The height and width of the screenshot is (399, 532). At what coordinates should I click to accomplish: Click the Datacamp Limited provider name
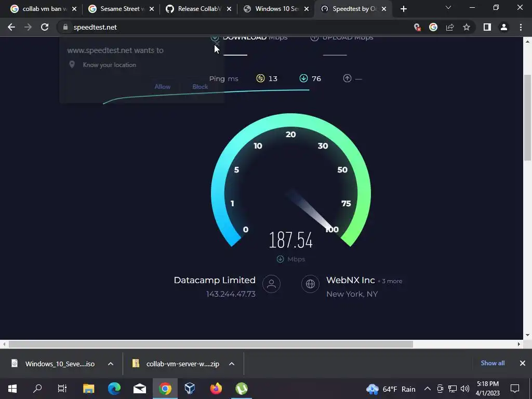215,280
